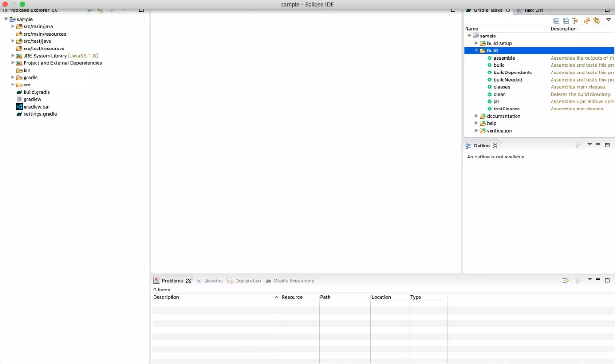Expand the documentation task group
This screenshot has width=615, height=364.
pyautogui.click(x=476, y=116)
